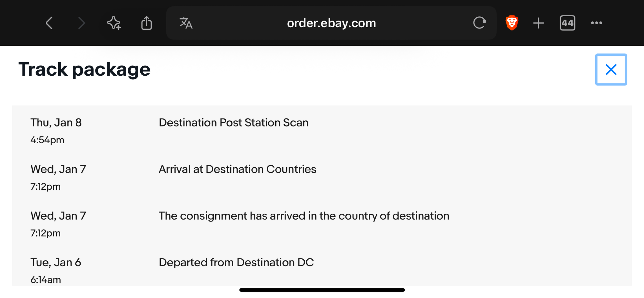Tap the home indicator bar at the bottom
Screen dimensions: 644x298
coord(322,290)
